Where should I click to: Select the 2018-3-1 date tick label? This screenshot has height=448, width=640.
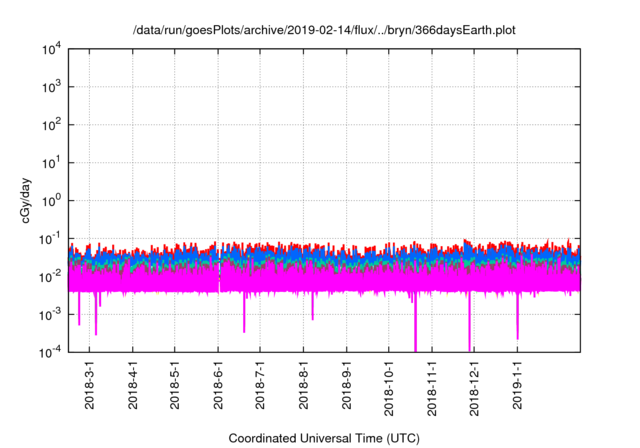tap(89, 385)
